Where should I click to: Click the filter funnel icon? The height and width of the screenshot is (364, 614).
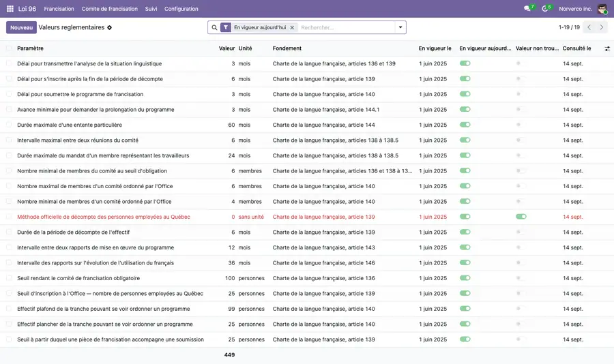click(226, 27)
